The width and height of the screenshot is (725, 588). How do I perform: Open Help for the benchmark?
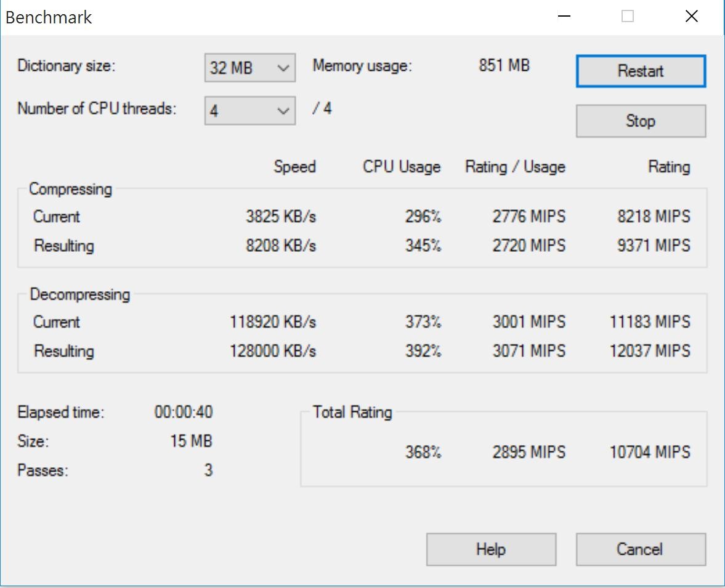coord(491,549)
